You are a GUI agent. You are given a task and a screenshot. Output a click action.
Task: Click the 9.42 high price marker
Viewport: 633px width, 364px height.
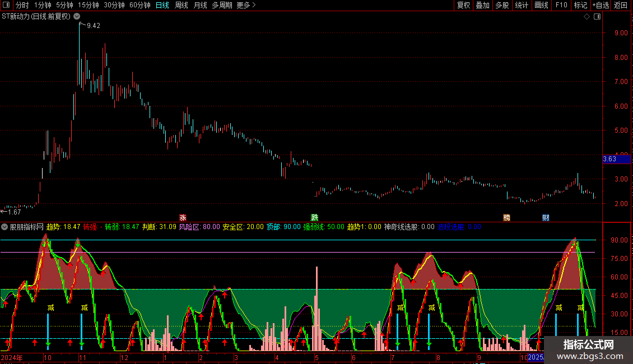pyautogui.click(x=93, y=26)
